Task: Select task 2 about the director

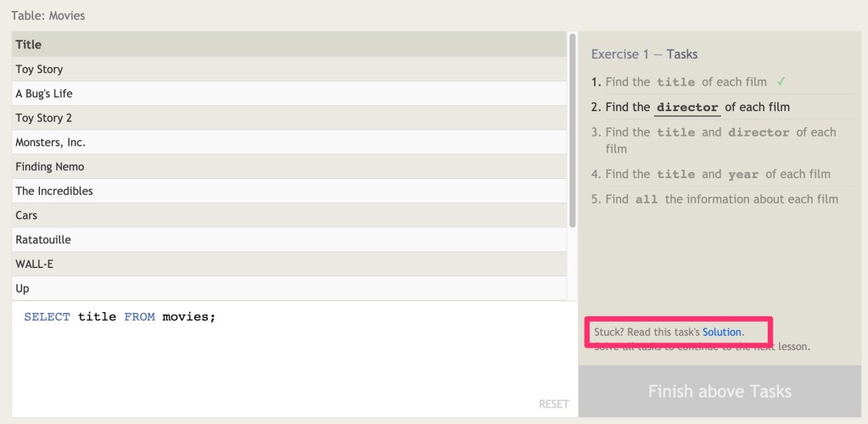Action: tap(690, 108)
